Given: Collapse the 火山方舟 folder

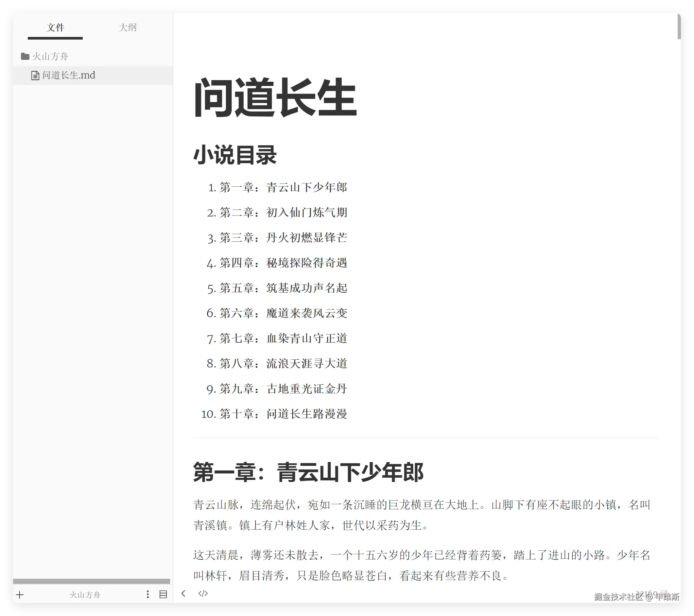Looking at the screenshot, I should 50,56.
